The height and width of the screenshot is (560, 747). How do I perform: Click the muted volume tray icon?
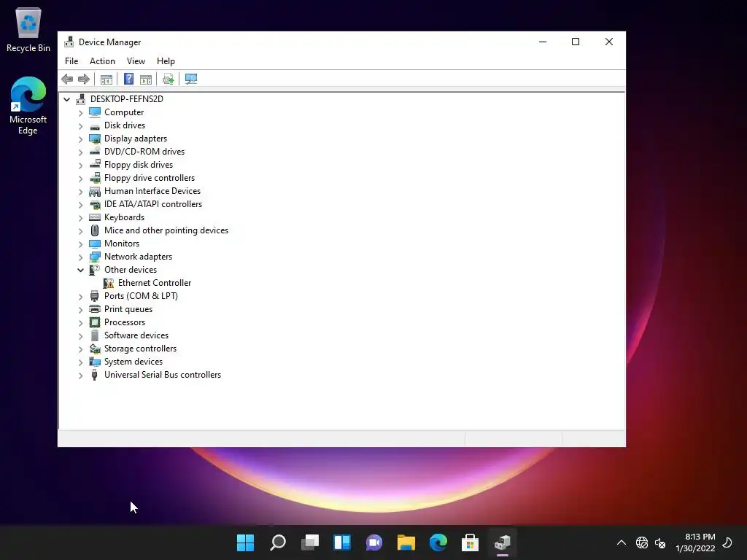pos(659,542)
